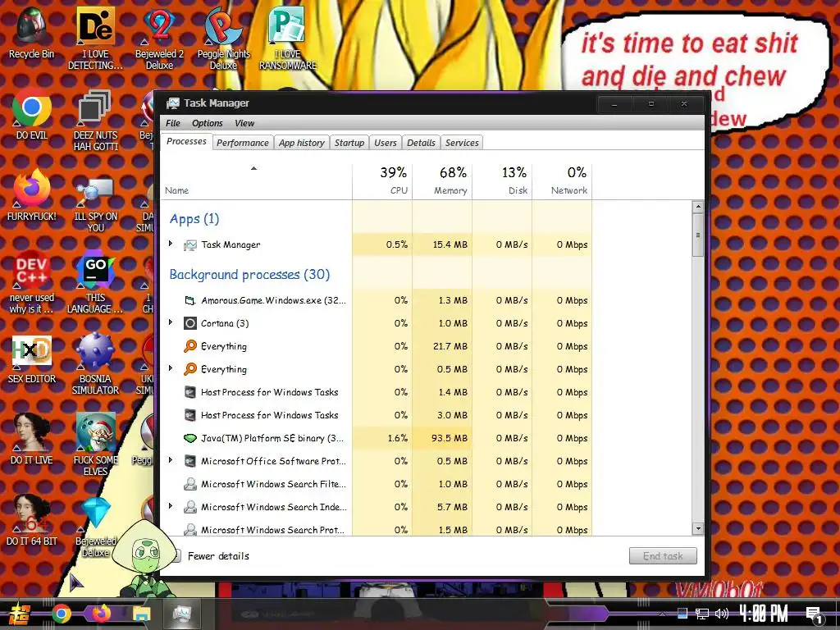This screenshot has width=840, height=630.
Task: Switch to the Startup tab
Action: coord(349,143)
